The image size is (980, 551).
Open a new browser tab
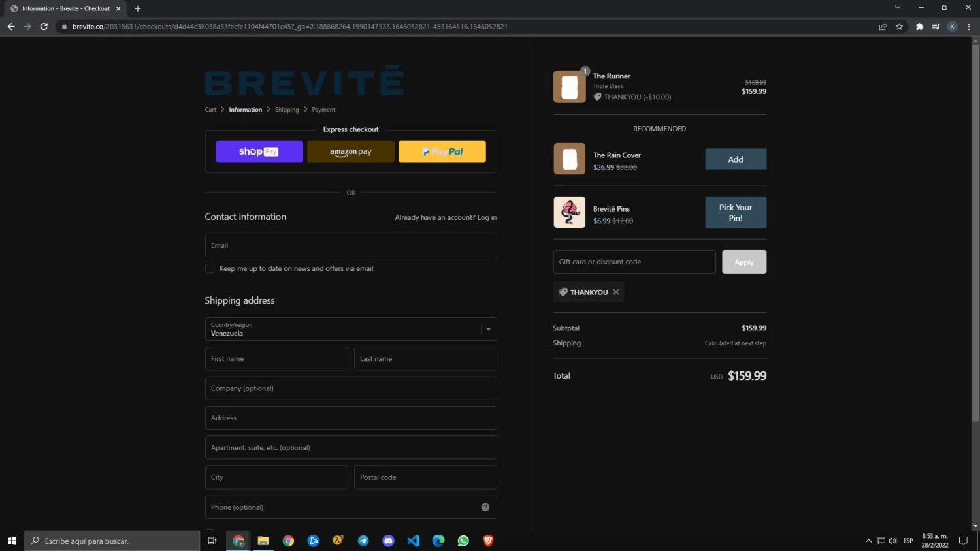coord(138,8)
